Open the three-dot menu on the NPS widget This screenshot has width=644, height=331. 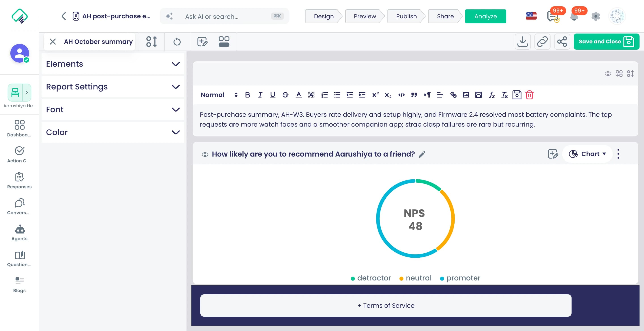[x=618, y=154]
